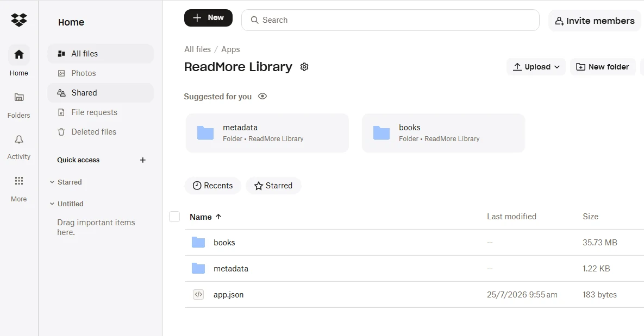The image size is (644, 336).
Task: Click the Dropbox logo icon
Action: 19,20
